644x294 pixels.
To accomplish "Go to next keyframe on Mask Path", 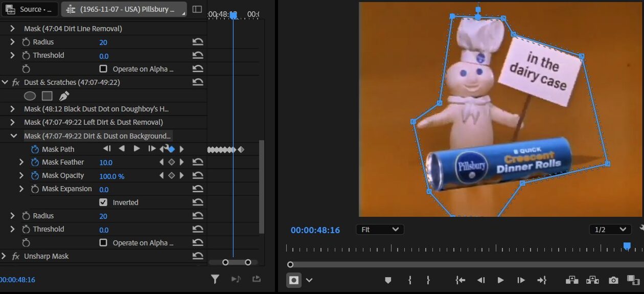I will coord(181,149).
